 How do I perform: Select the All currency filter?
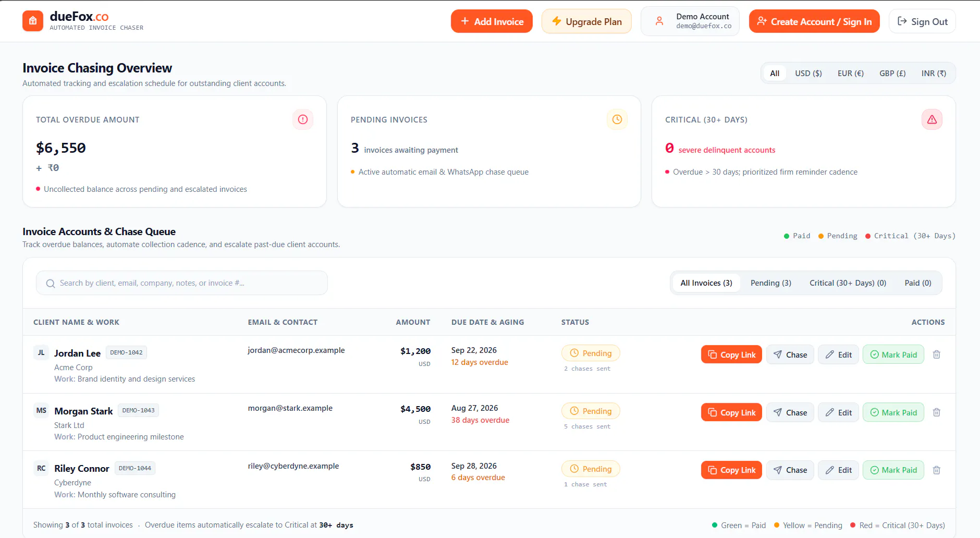pyautogui.click(x=775, y=73)
